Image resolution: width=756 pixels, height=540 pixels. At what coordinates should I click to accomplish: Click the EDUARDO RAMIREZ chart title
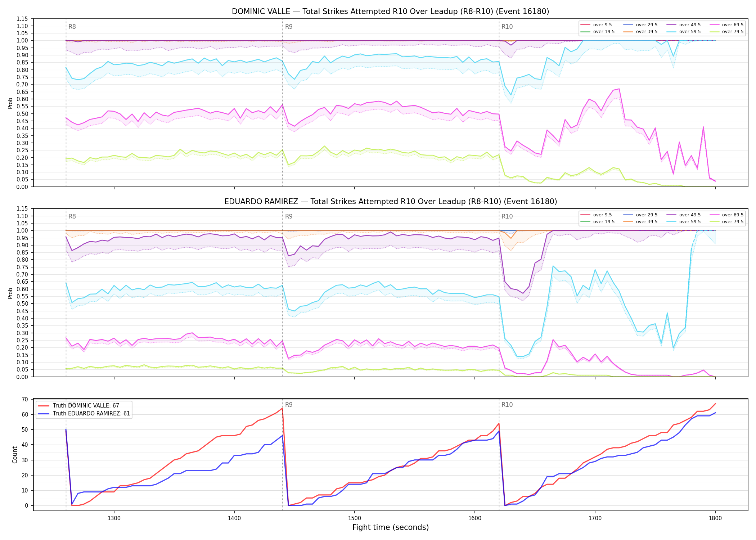pyautogui.click(x=390, y=202)
